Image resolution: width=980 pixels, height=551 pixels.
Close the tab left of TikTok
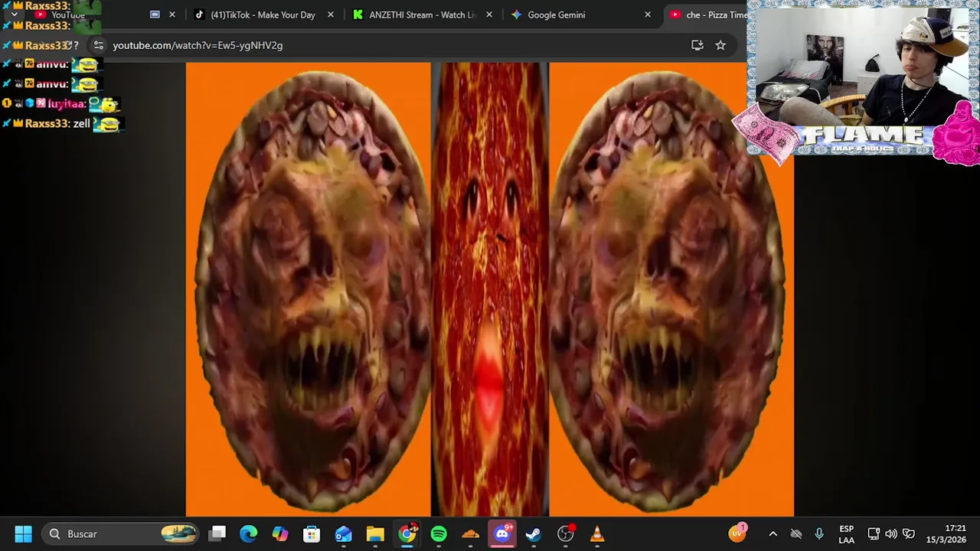coord(171,15)
